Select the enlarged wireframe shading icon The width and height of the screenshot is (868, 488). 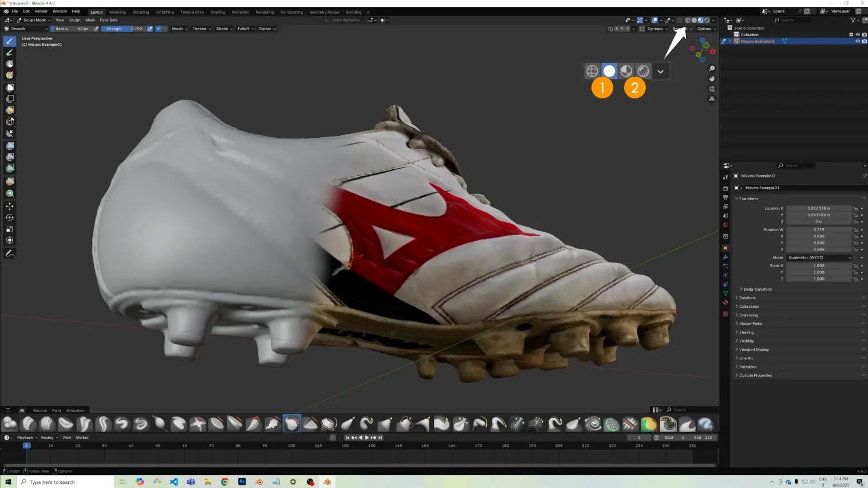pyautogui.click(x=592, y=71)
